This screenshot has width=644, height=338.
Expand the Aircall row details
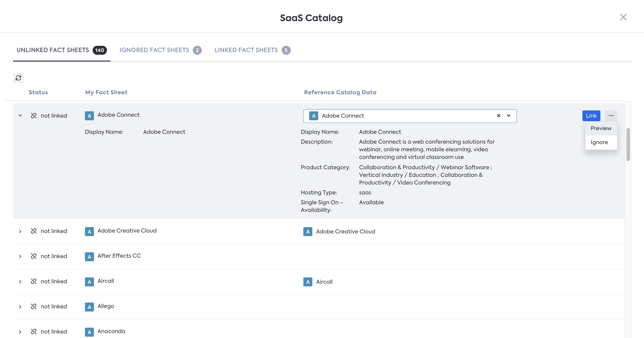click(20, 282)
